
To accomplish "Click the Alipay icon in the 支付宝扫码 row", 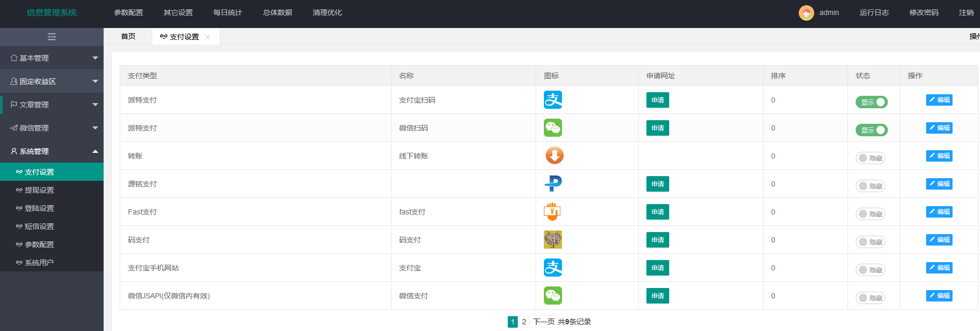I will pyautogui.click(x=553, y=100).
